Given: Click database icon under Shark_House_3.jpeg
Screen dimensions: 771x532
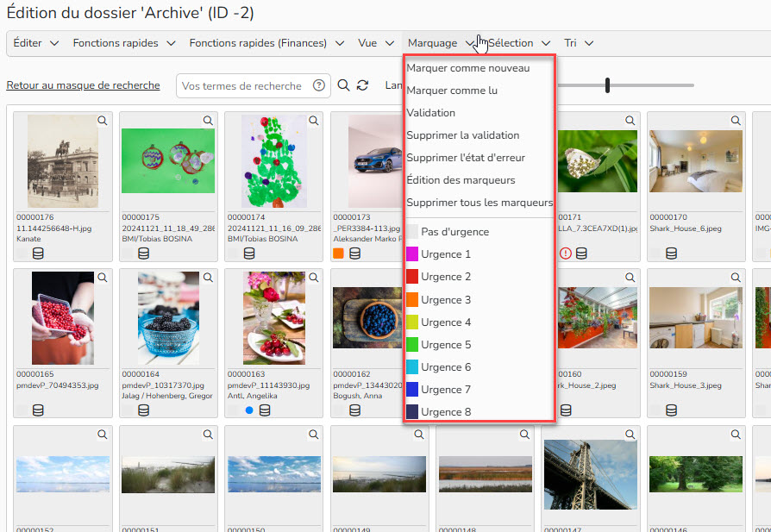Looking at the screenshot, I should [671, 410].
